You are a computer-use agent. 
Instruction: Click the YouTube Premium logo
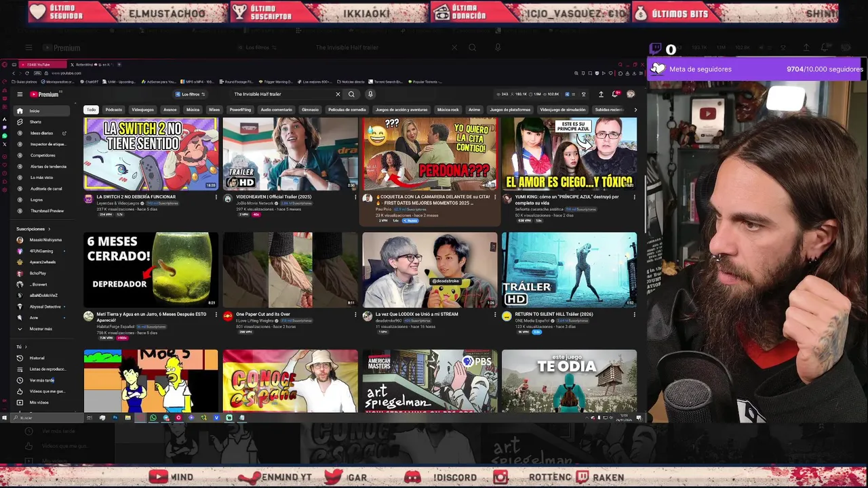45,94
